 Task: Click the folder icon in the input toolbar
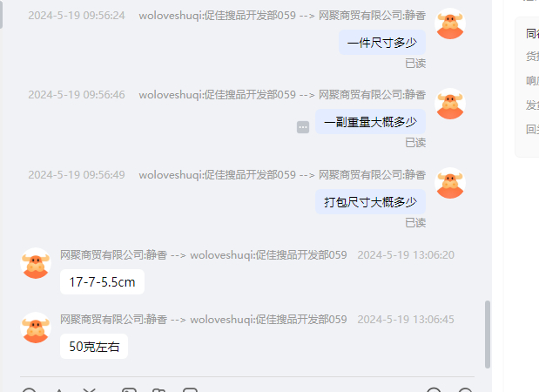(158, 390)
